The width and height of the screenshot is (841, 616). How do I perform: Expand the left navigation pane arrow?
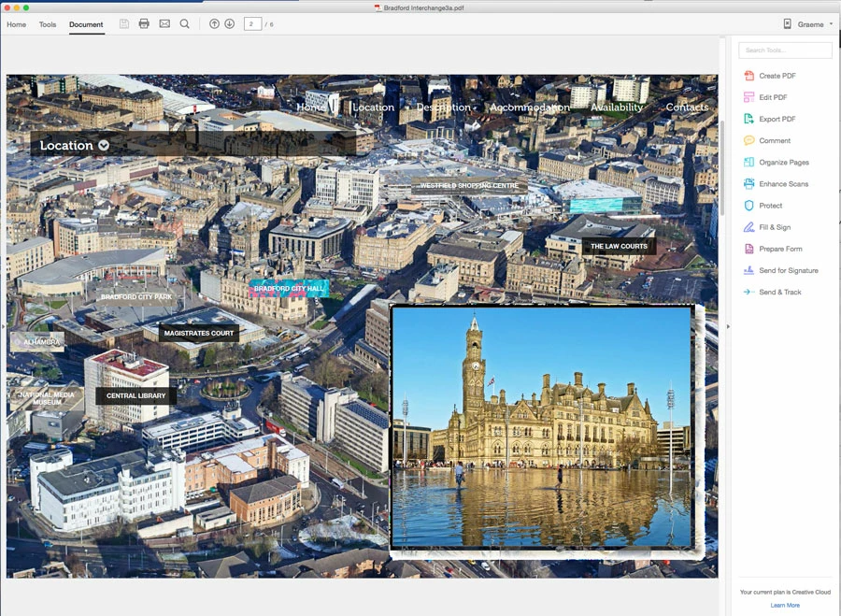point(3,326)
